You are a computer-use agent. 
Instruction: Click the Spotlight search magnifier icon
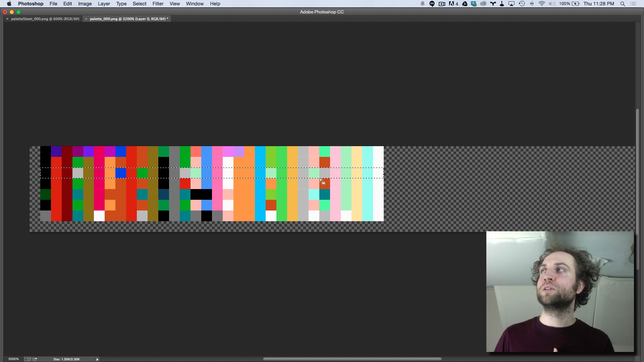623,4
